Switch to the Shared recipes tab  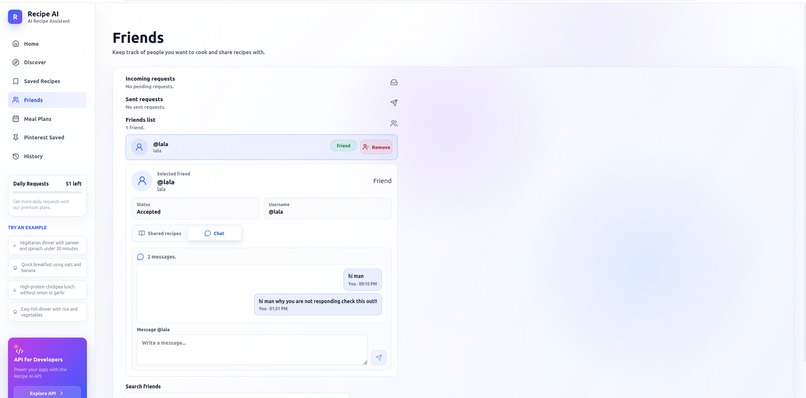pyautogui.click(x=160, y=233)
